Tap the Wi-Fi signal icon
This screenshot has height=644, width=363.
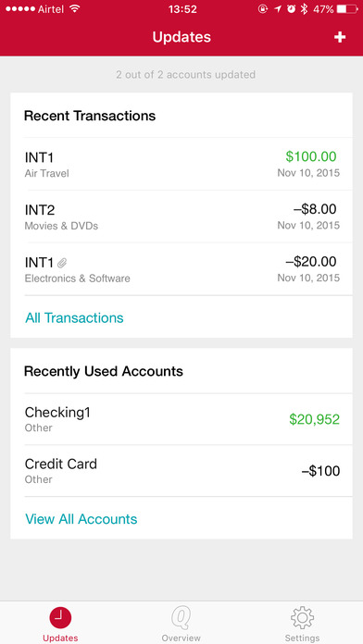(74, 9)
